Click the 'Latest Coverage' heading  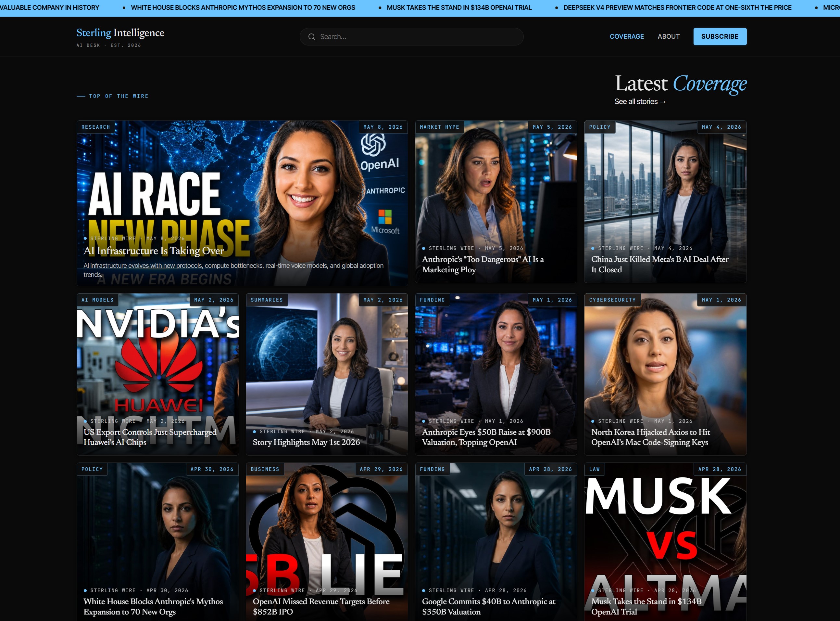681,84
